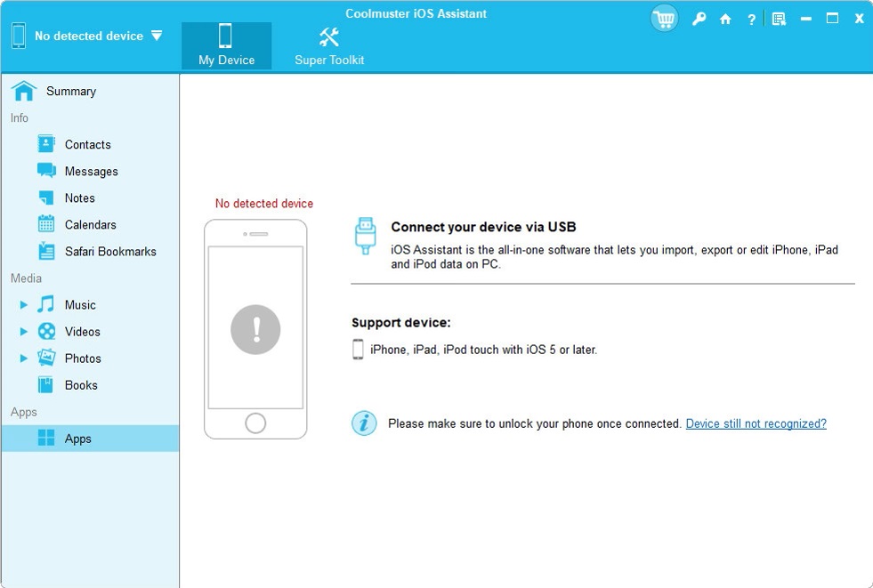Switch to the Super Toolkit tab

[329, 45]
